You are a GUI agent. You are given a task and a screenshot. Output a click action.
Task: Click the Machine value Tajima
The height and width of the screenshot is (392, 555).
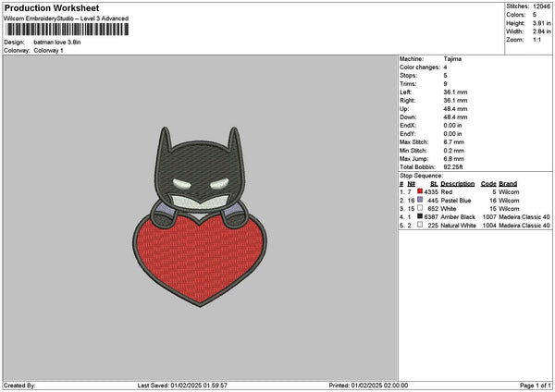tap(453, 59)
